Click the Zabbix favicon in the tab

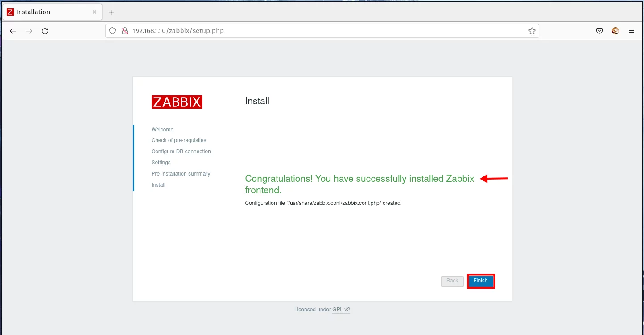tap(10, 12)
